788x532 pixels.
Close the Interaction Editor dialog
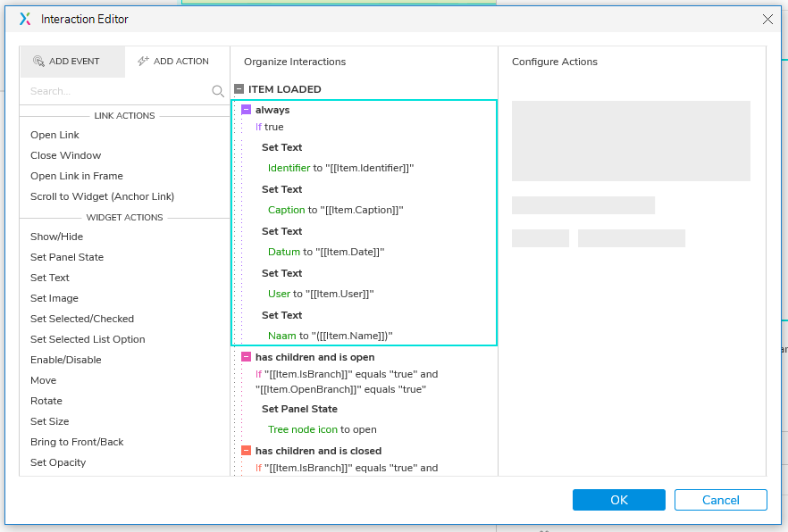[x=767, y=19]
